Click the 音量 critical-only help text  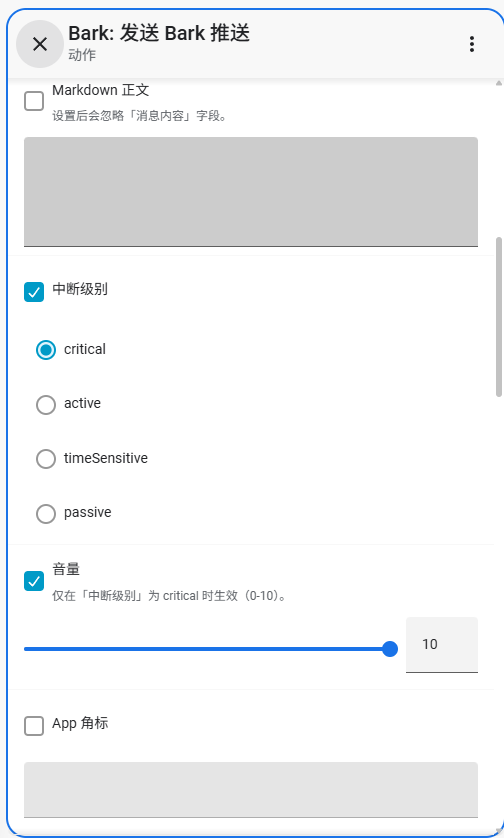(170, 595)
